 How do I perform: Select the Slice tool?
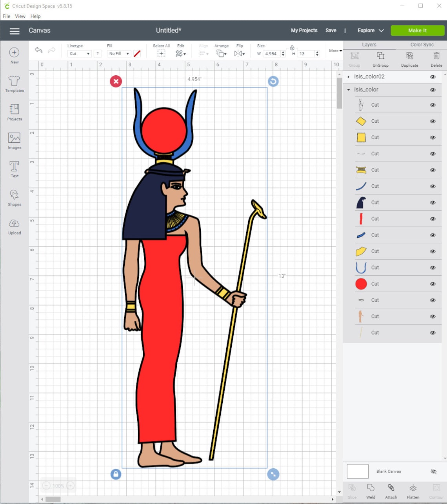352,490
